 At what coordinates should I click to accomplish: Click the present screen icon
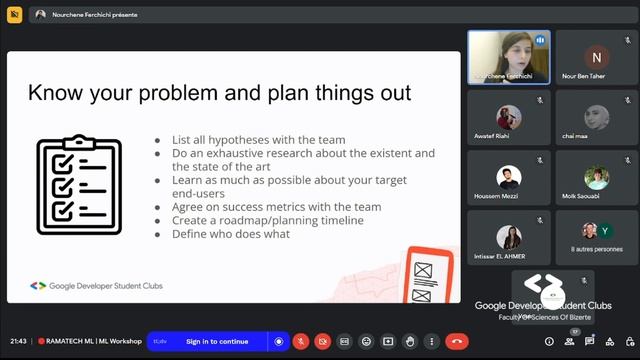click(388, 341)
